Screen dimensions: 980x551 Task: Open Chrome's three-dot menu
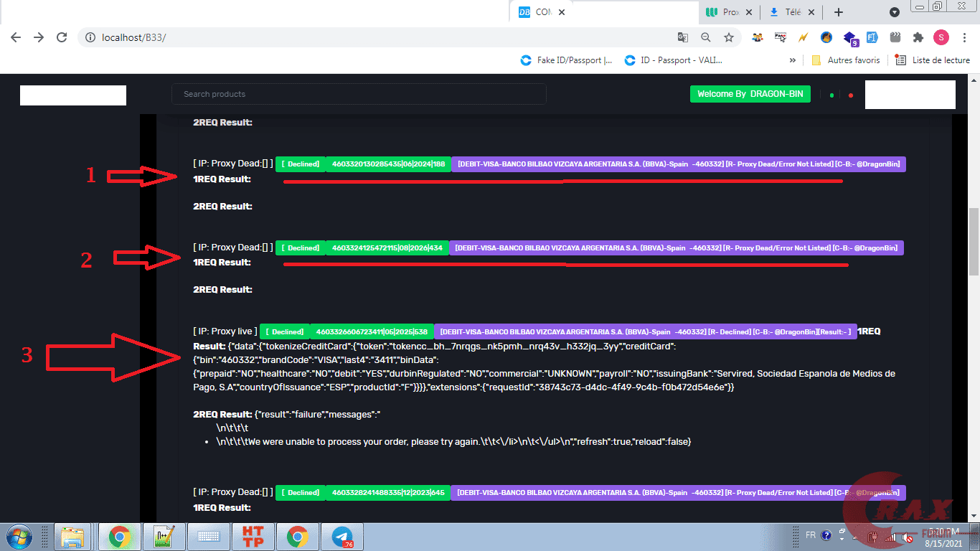click(x=963, y=37)
